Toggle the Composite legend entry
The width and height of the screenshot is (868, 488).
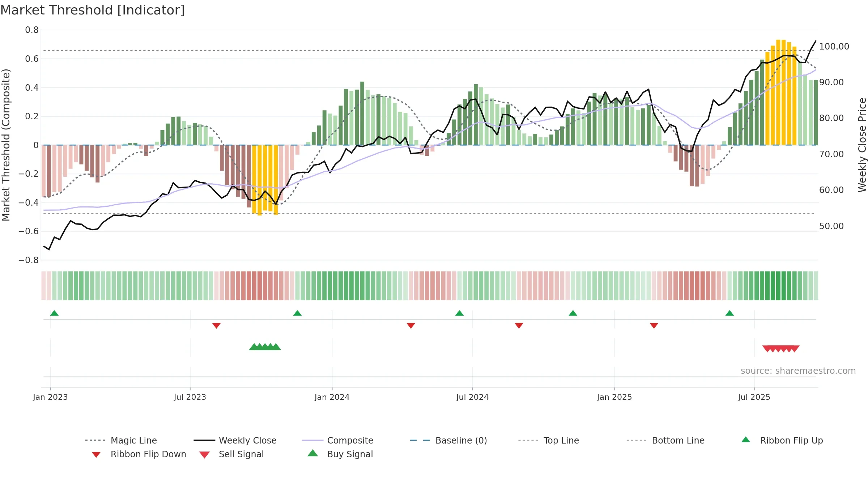[x=337, y=440]
